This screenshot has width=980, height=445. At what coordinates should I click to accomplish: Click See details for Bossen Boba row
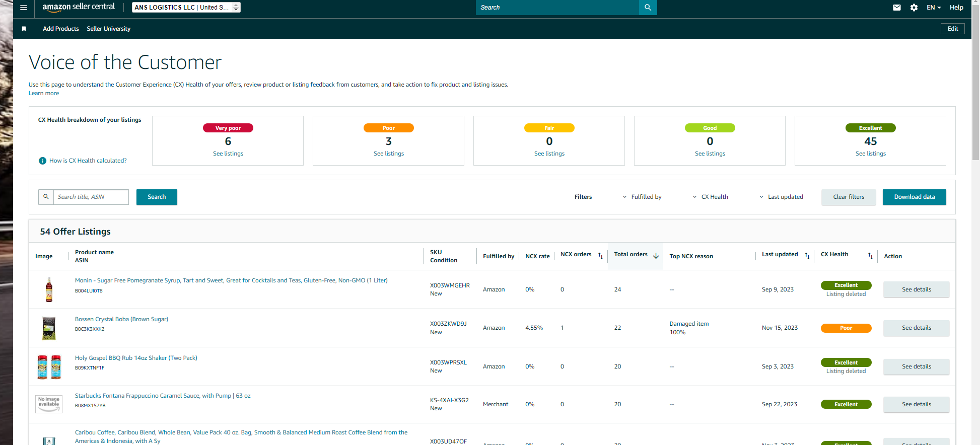click(x=917, y=328)
